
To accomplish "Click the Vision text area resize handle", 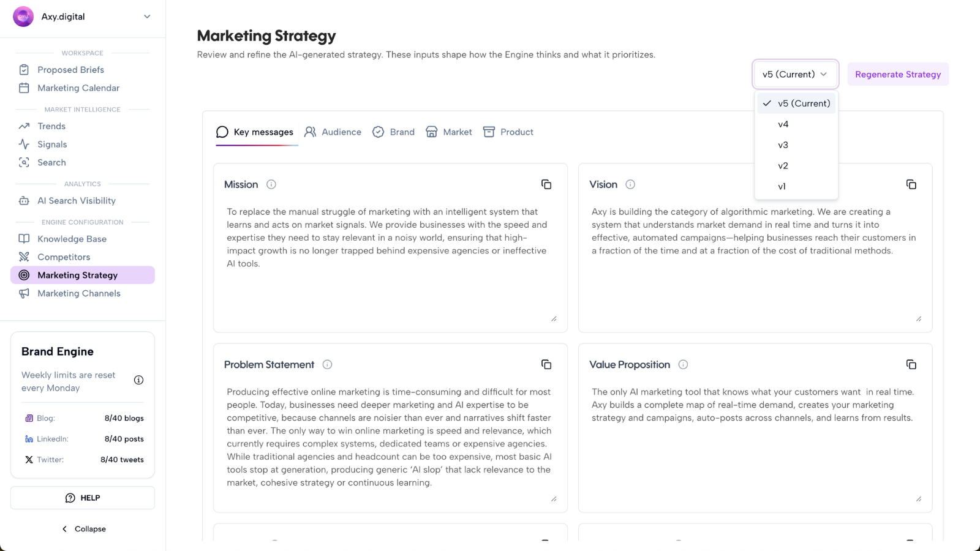I will pos(919,318).
